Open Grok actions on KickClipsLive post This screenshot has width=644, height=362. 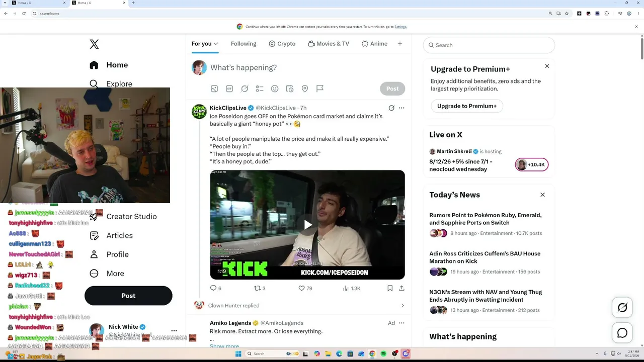click(391, 108)
